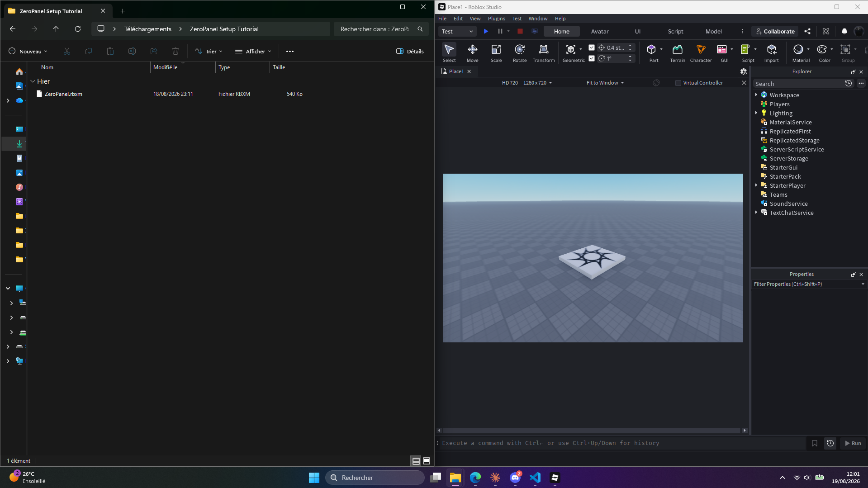Start playtest with the blue Play button
This screenshot has width=868, height=488.
pos(486,31)
